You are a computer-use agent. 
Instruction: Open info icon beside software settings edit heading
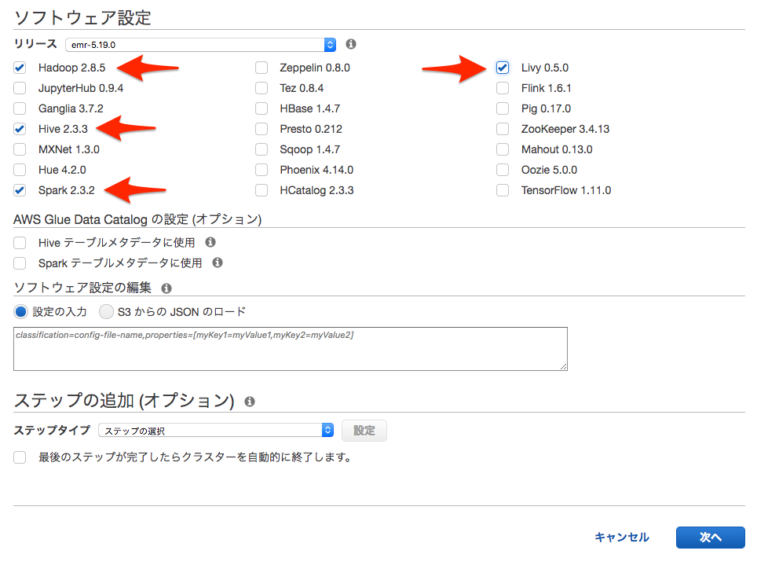167,288
